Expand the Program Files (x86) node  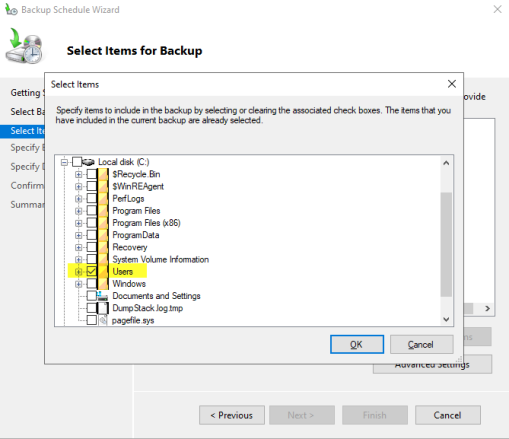[78, 223]
